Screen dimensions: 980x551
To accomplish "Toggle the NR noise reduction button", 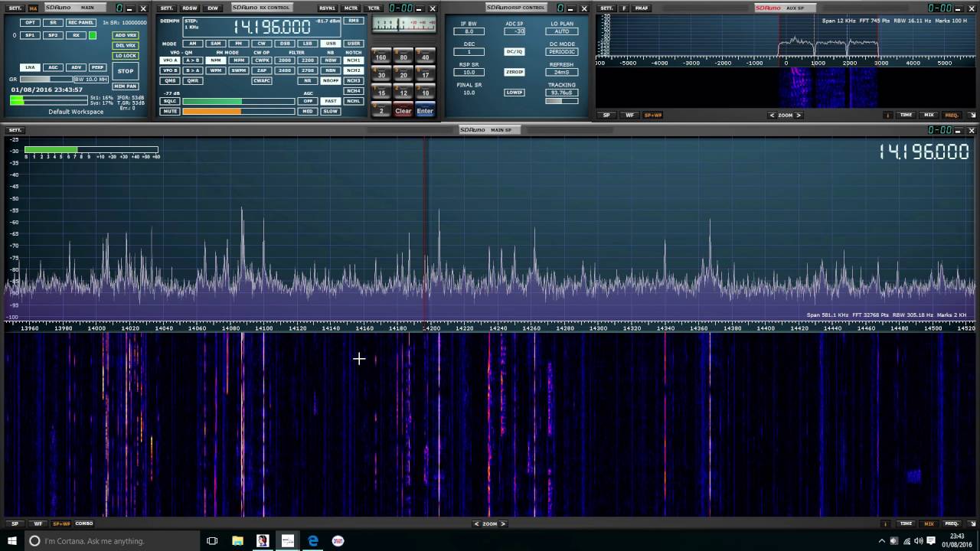I will (x=307, y=80).
